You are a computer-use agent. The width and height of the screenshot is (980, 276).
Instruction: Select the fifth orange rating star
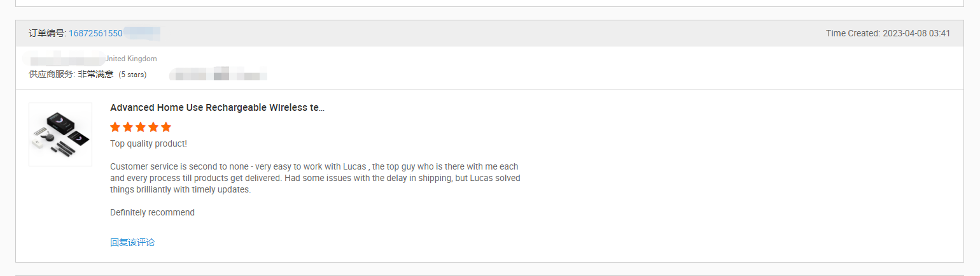166,127
